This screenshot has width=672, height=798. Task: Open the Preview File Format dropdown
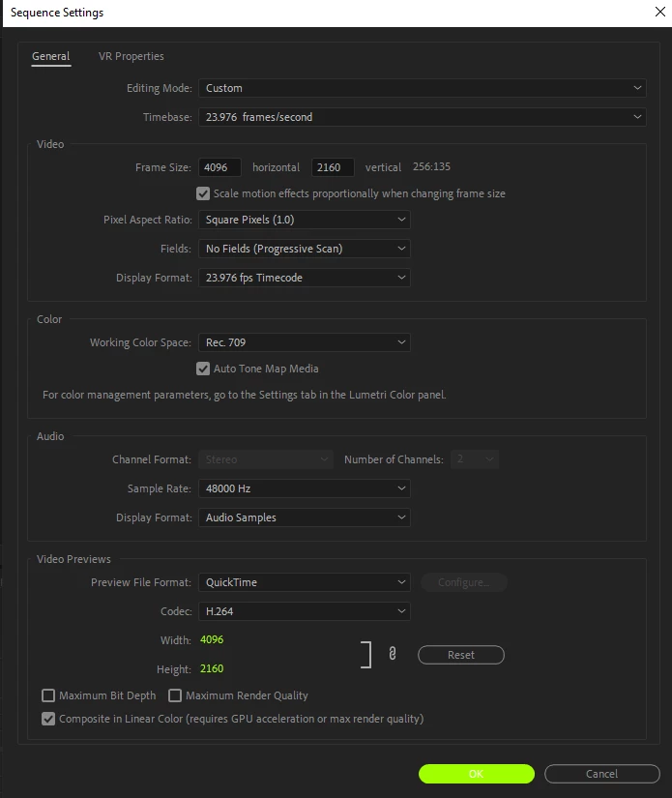[305, 582]
